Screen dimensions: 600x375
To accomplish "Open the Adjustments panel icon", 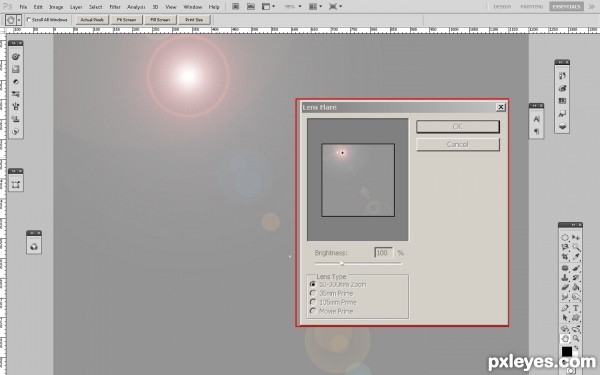I will coord(16,82).
